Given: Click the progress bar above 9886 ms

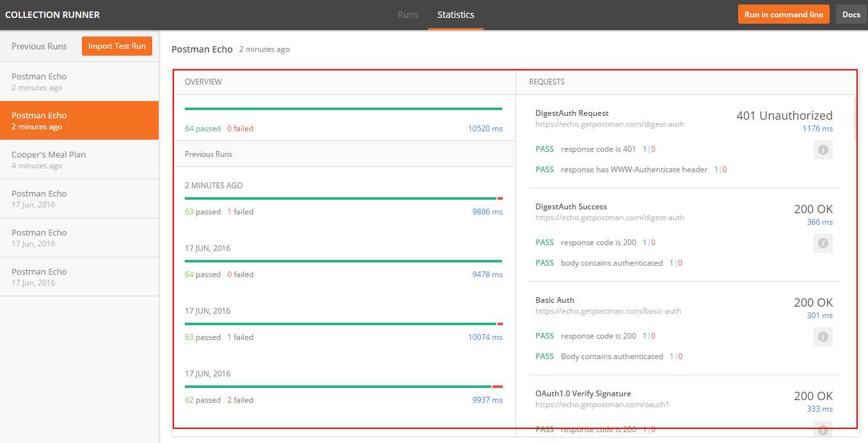Looking at the screenshot, I should click(343, 198).
